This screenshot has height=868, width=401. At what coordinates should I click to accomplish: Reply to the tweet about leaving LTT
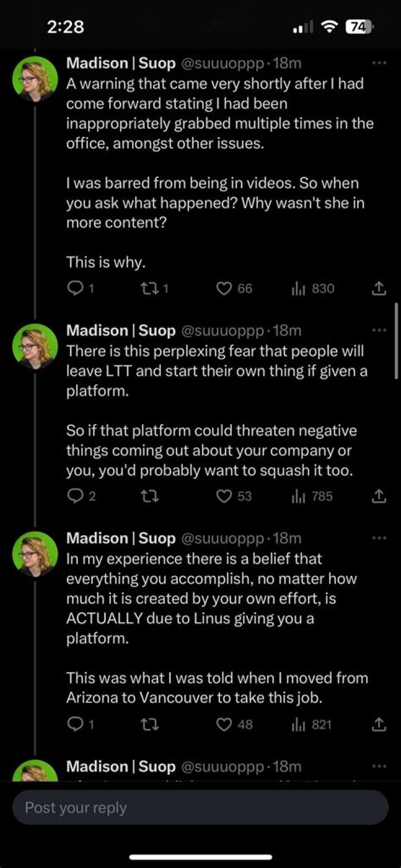[x=74, y=496]
